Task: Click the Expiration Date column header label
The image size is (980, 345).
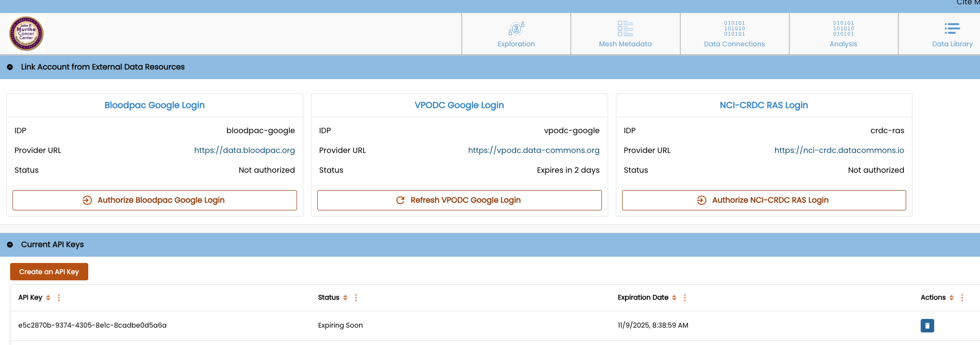Action: click(643, 298)
